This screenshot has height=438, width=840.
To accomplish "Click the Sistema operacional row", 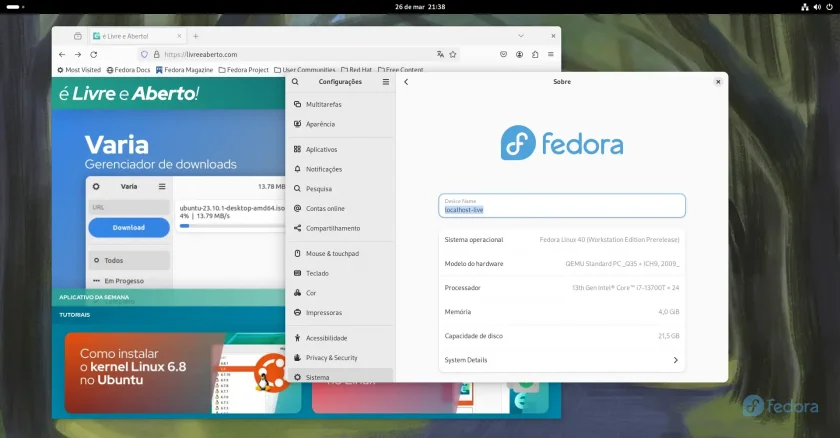I will (562, 240).
